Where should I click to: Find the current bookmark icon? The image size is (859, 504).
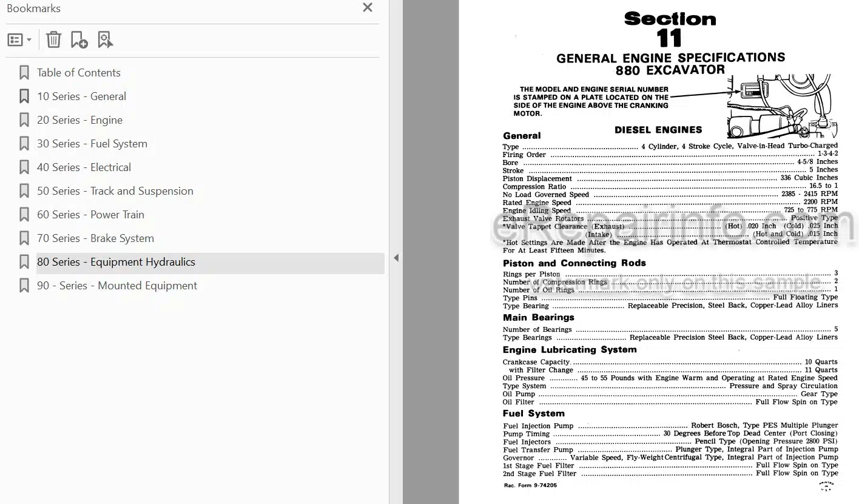point(105,40)
